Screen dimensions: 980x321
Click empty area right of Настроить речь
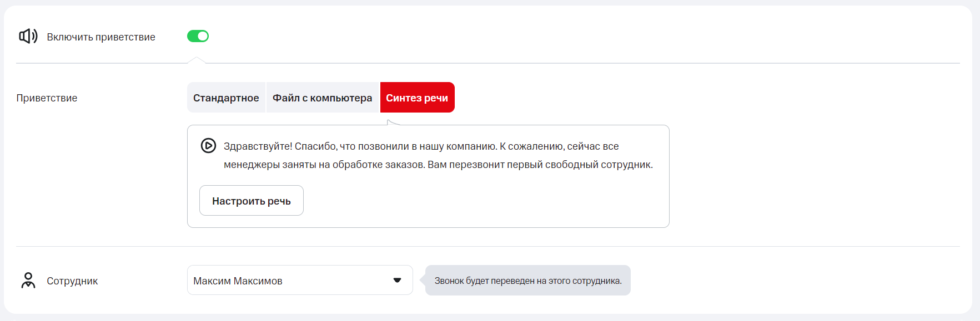tap(472, 201)
